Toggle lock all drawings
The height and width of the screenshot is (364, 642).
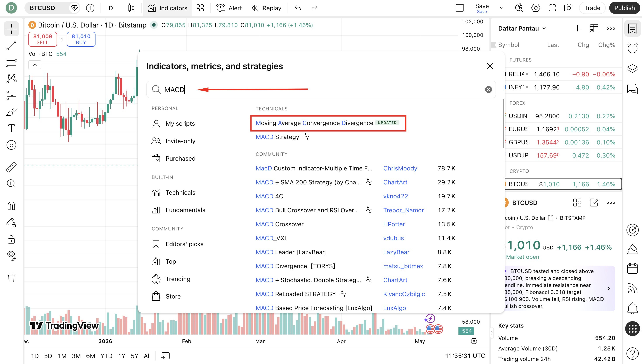tap(11, 239)
